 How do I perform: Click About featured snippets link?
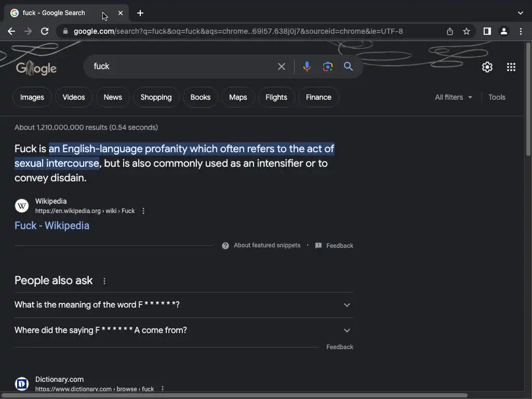(267, 245)
